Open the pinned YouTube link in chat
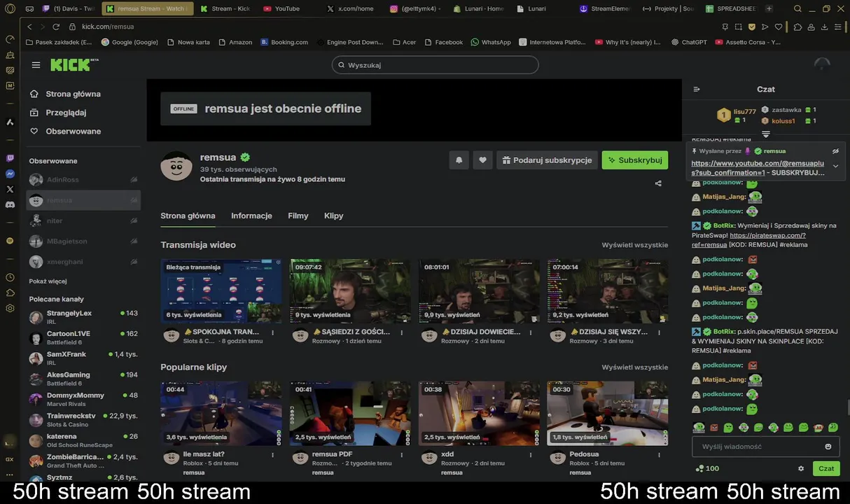850x504 pixels. tap(758, 168)
